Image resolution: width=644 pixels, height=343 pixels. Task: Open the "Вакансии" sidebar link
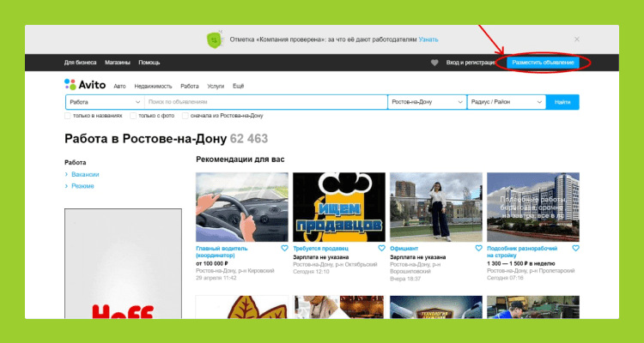tap(85, 174)
